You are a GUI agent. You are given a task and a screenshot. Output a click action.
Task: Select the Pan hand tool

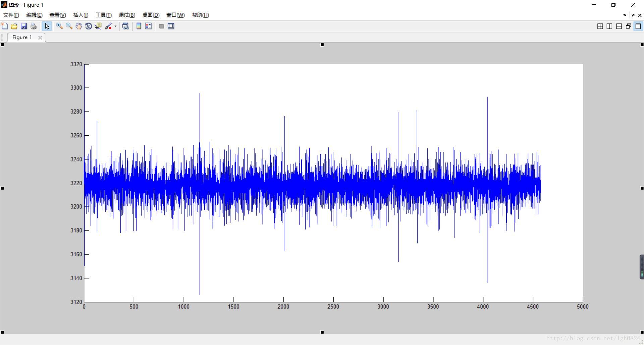tap(79, 26)
